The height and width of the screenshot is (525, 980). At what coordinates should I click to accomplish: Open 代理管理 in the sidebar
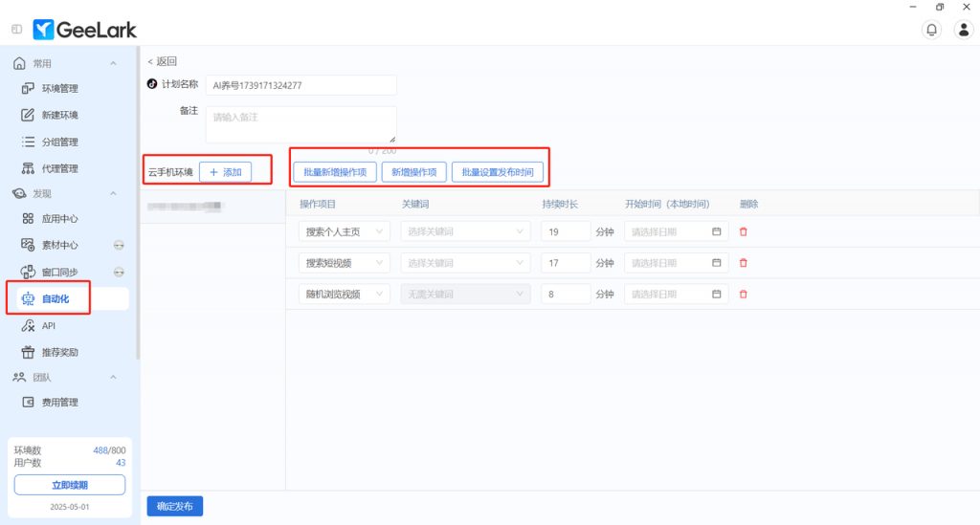[x=59, y=169]
